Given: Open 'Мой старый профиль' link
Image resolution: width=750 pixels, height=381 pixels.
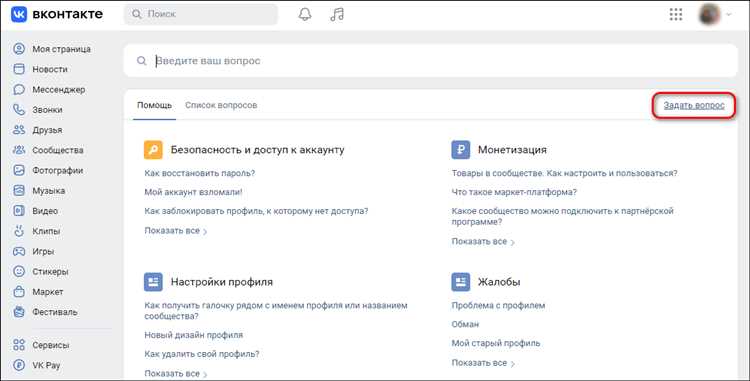Looking at the screenshot, I should tap(496, 343).
